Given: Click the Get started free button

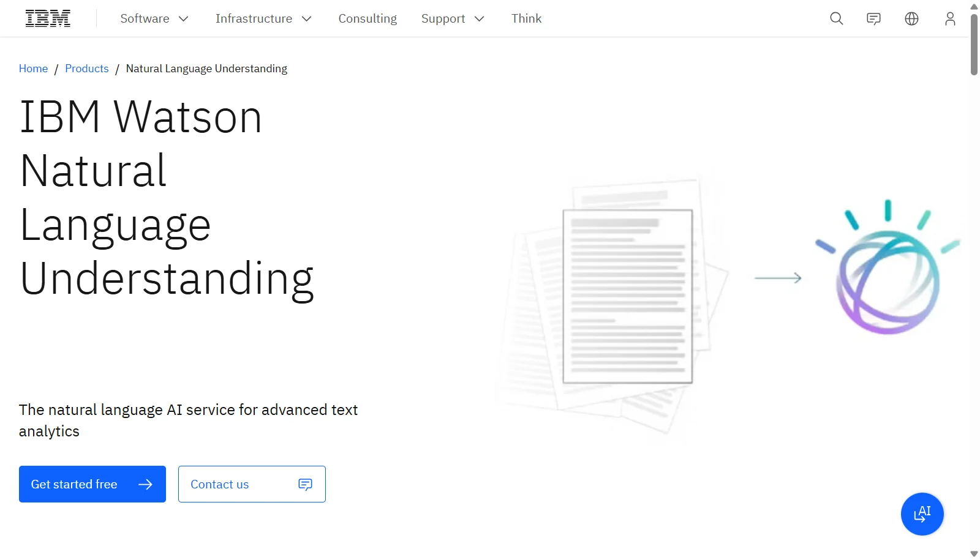Looking at the screenshot, I should 92,484.
